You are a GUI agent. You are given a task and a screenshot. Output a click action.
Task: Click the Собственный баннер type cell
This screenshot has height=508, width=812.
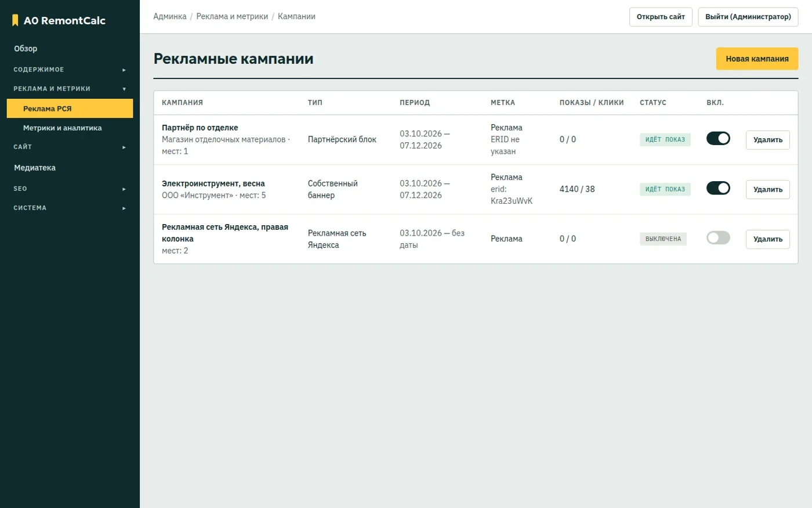[333, 189]
